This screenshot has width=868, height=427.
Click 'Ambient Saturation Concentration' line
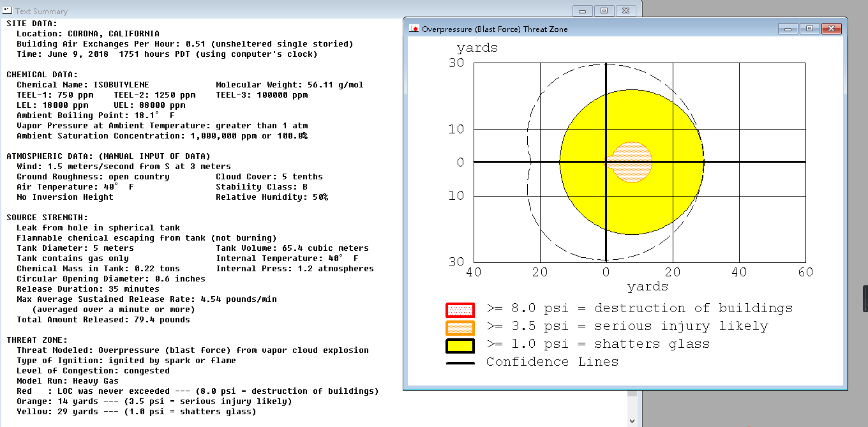pyautogui.click(x=162, y=136)
